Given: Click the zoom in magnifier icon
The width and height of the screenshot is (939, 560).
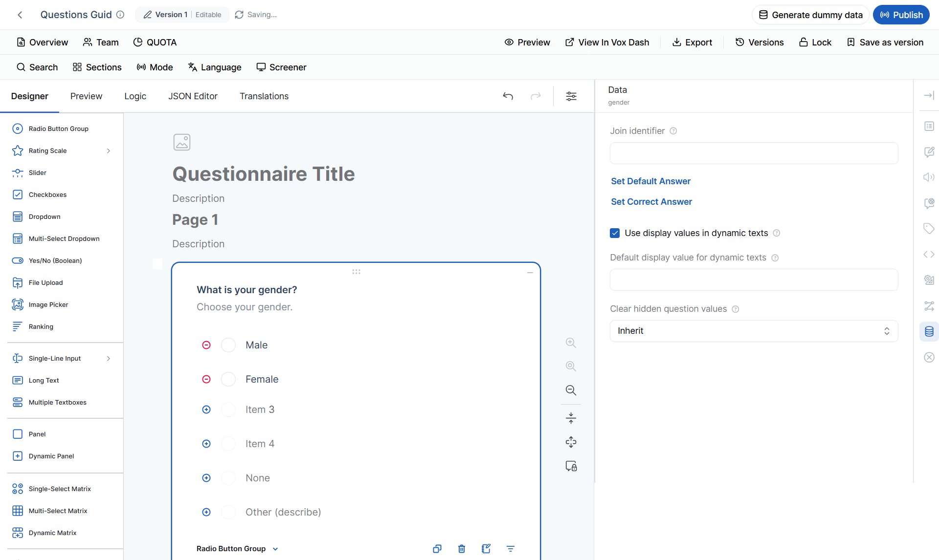Looking at the screenshot, I should 571,343.
